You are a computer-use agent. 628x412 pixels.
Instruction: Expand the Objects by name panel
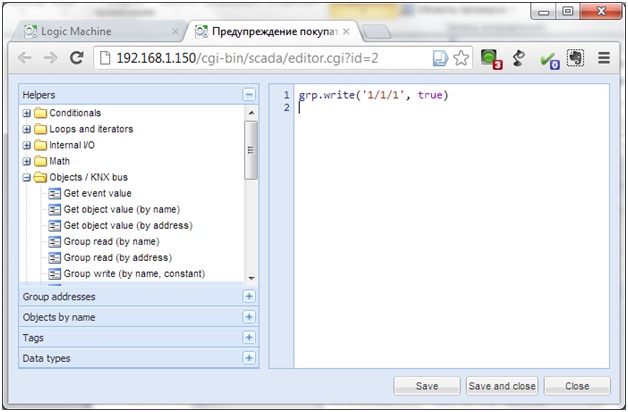(x=249, y=317)
